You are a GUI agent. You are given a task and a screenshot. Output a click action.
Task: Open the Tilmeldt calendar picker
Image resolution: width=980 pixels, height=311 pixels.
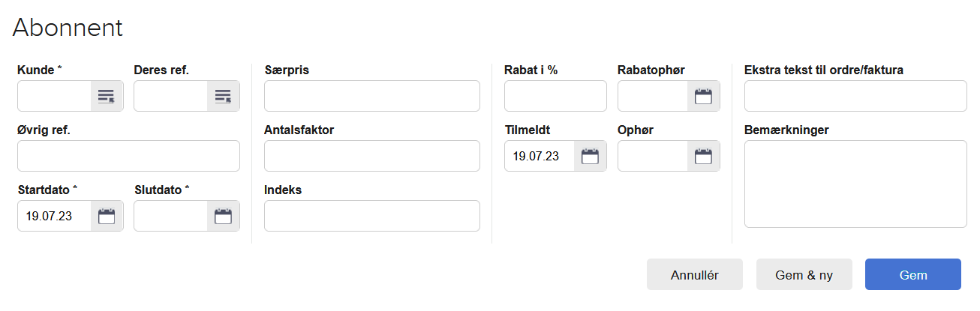tap(590, 156)
